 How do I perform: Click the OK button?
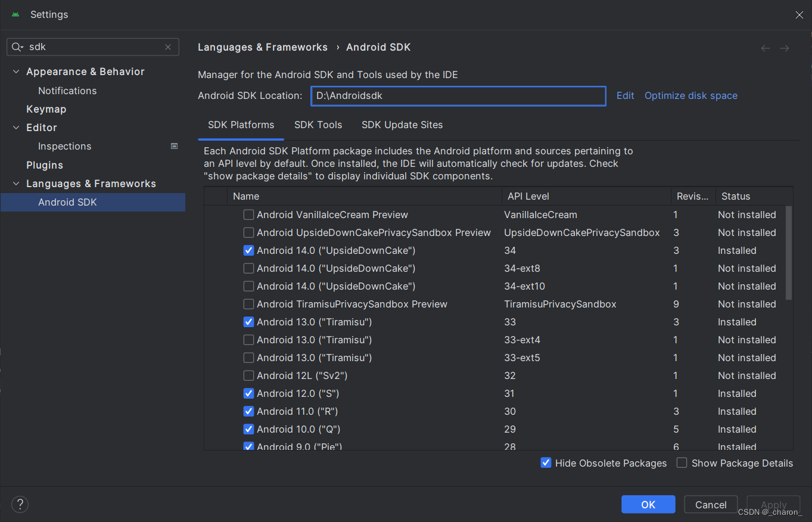tap(648, 504)
